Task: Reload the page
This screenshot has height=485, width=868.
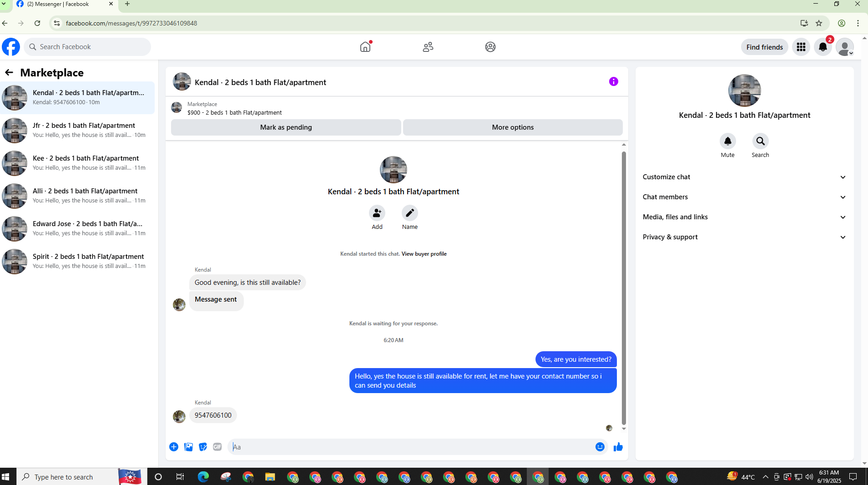Action: coord(37,23)
